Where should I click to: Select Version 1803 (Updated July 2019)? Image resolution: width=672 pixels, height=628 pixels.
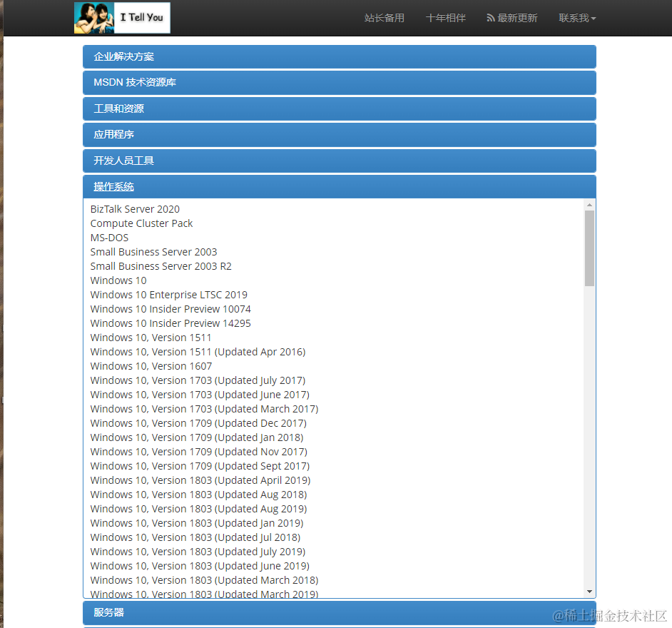(x=198, y=552)
